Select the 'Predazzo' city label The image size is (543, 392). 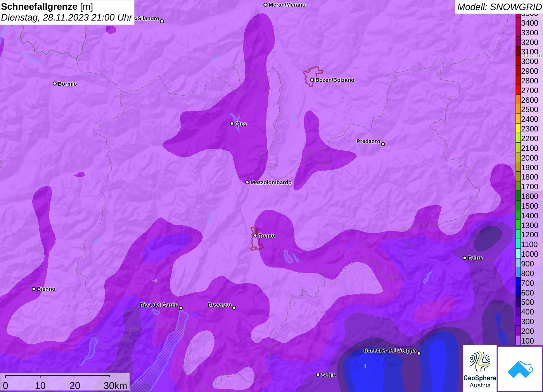tap(368, 141)
